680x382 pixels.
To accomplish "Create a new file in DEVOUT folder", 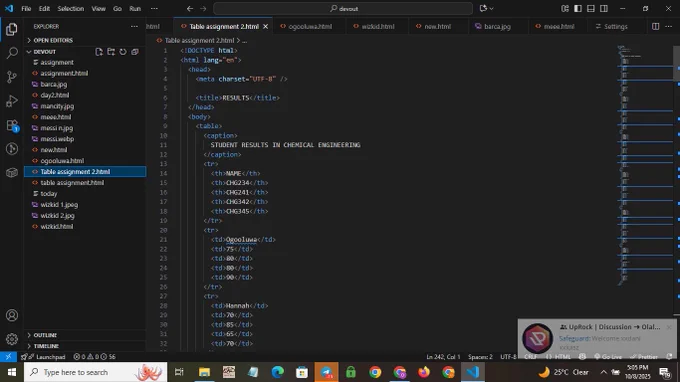I will tap(99, 52).
